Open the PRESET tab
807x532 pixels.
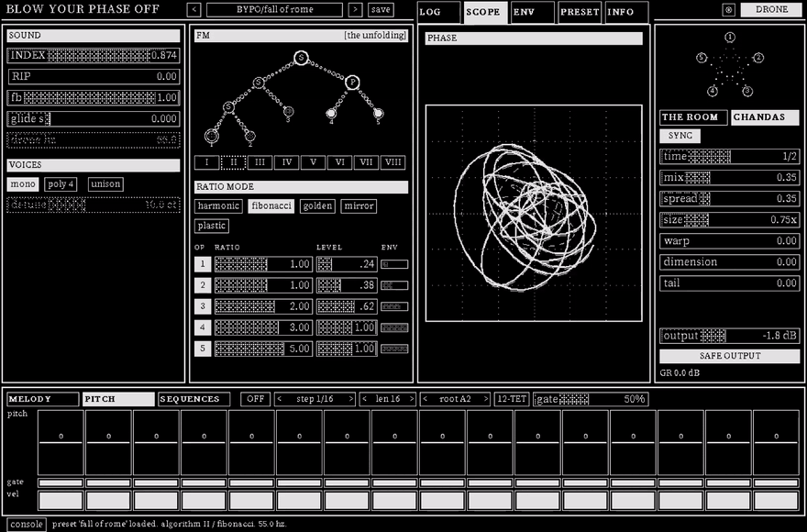tap(580, 12)
